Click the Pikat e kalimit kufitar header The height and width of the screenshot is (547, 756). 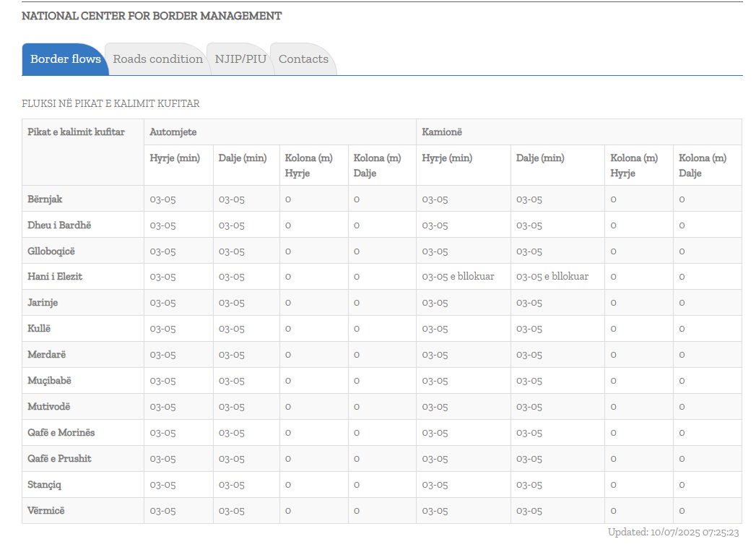[x=76, y=132]
